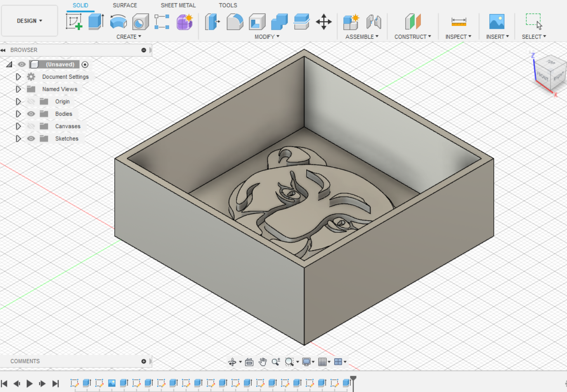Open the Viewports layout icon
The image size is (567, 392).
(x=338, y=362)
